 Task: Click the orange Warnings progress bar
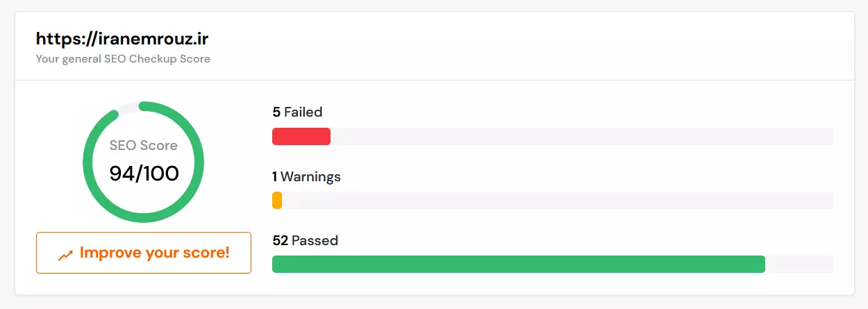click(x=277, y=201)
